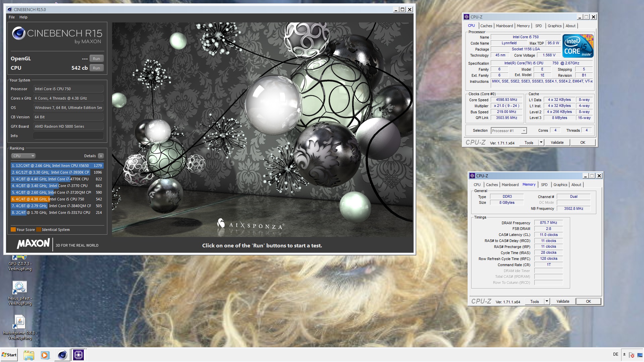Click the Identical System legend swatch
Image resolution: width=644 pixels, height=362 pixels.
click(x=39, y=230)
